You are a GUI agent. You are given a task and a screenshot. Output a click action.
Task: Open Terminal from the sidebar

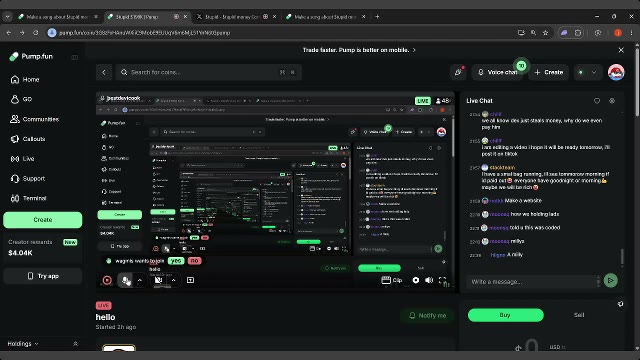29,198
